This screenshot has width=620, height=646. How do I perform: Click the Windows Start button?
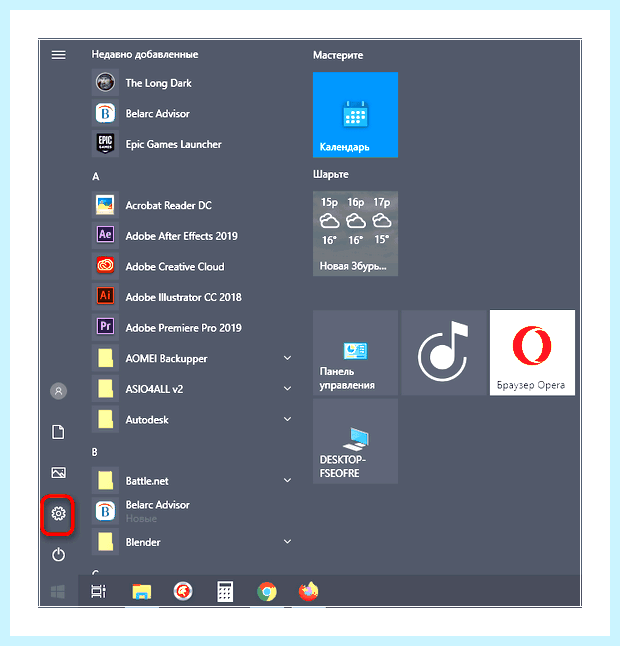[58, 592]
